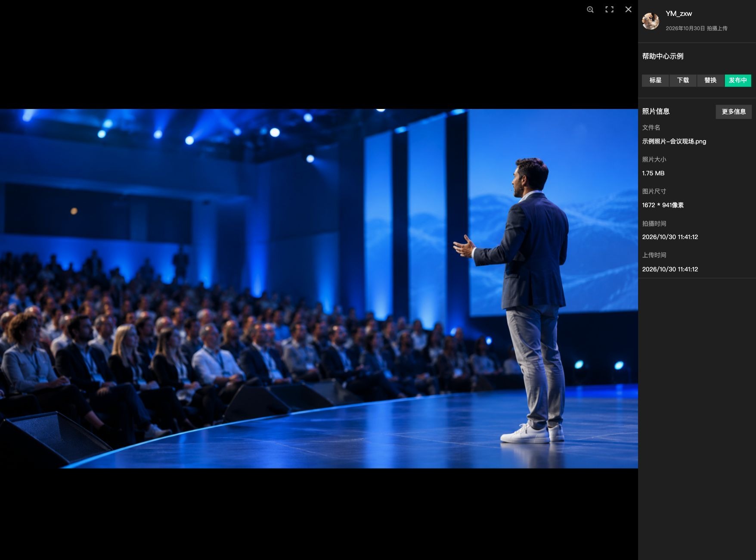This screenshot has width=756, height=560.
Task: Enter fullscreen with the expand icon
Action: click(x=609, y=9)
